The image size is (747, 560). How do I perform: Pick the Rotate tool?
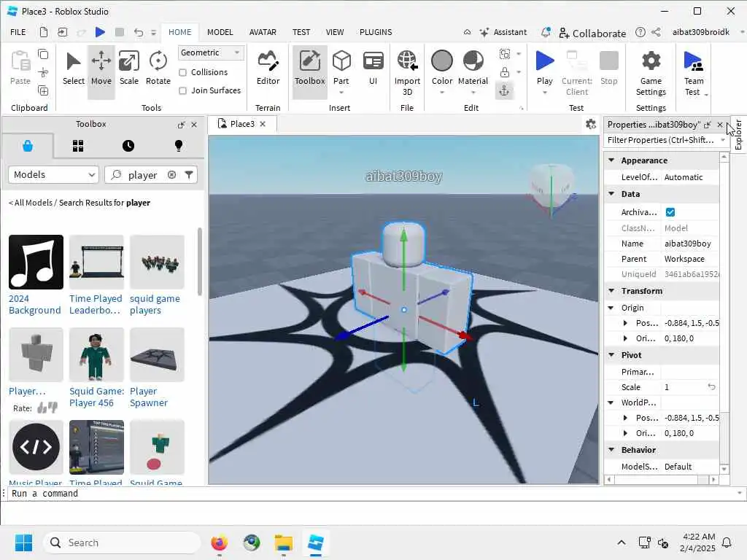(x=158, y=69)
